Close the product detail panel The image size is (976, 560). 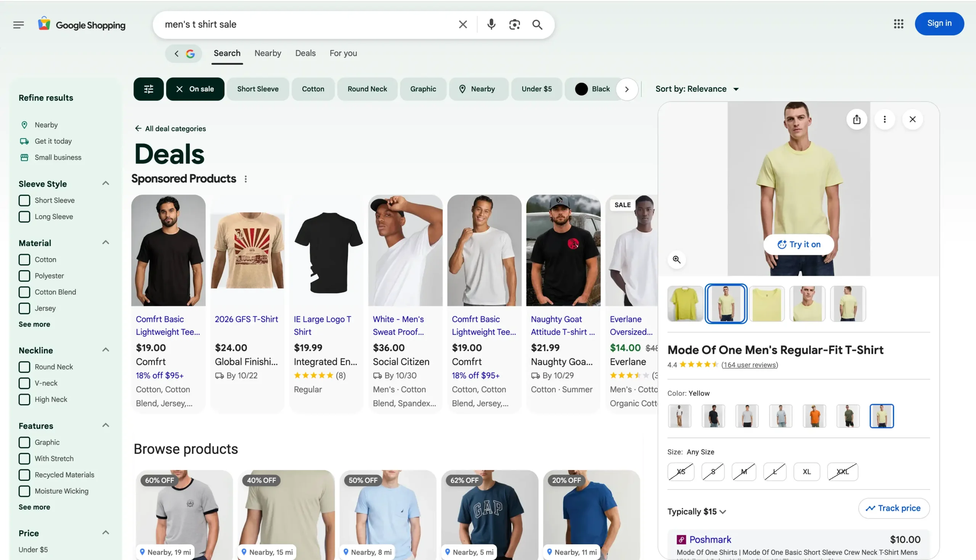[x=912, y=119]
